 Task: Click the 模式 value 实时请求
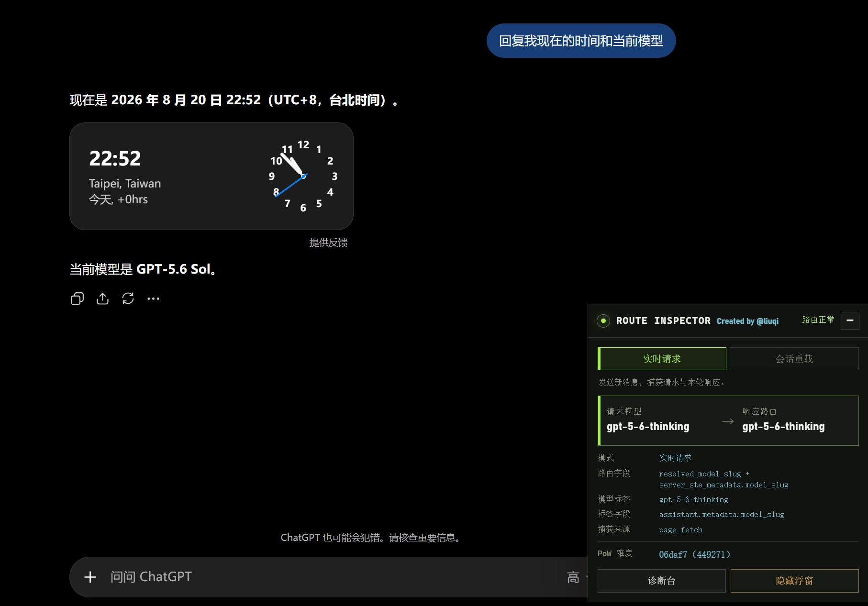[x=675, y=458]
